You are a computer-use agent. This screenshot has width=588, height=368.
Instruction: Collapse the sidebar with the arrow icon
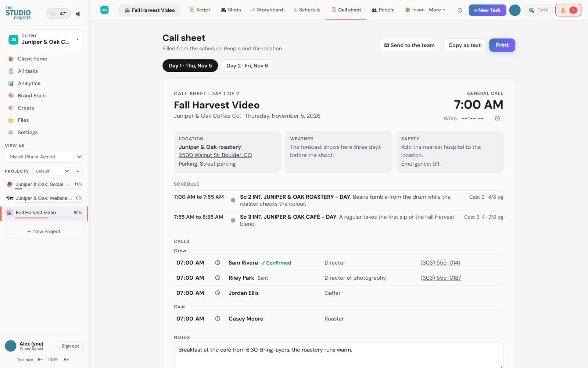(x=77, y=14)
